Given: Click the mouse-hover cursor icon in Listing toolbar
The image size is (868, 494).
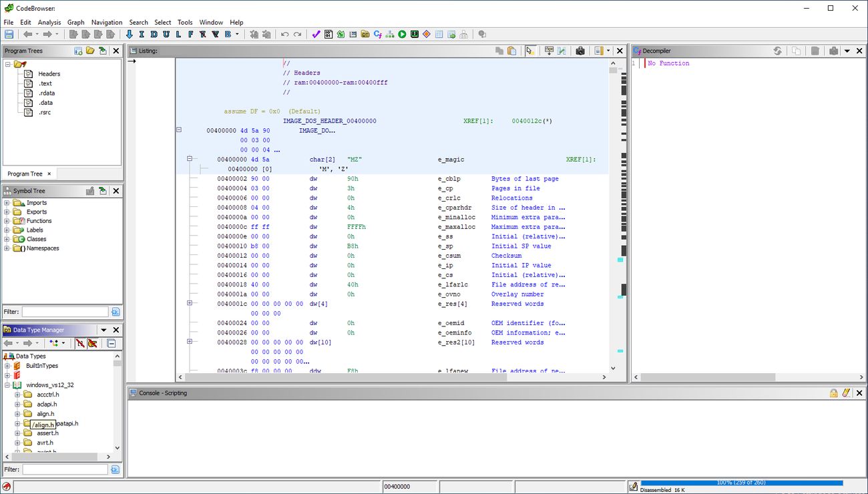Looking at the screenshot, I should (x=529, y=51).
